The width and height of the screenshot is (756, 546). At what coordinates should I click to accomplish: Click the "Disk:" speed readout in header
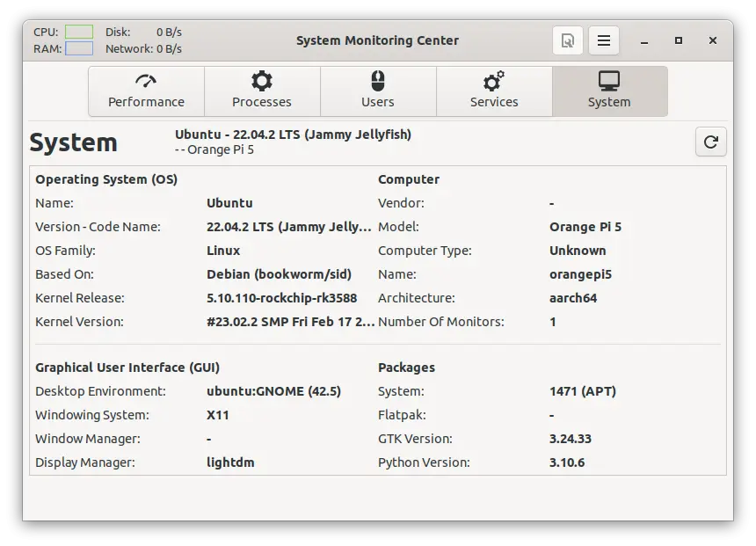(143, 32)
